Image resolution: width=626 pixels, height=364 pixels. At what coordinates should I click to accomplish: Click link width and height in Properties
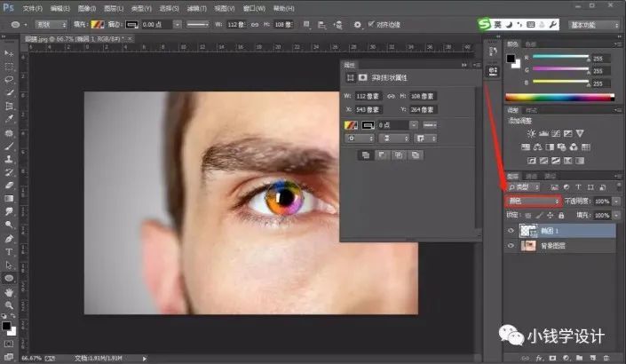391,96
